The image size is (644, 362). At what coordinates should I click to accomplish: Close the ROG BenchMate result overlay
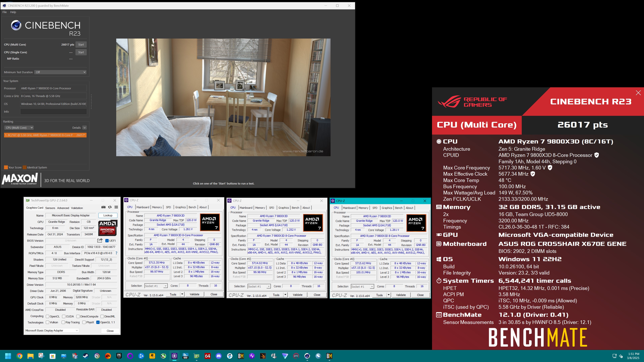[638, 93]
